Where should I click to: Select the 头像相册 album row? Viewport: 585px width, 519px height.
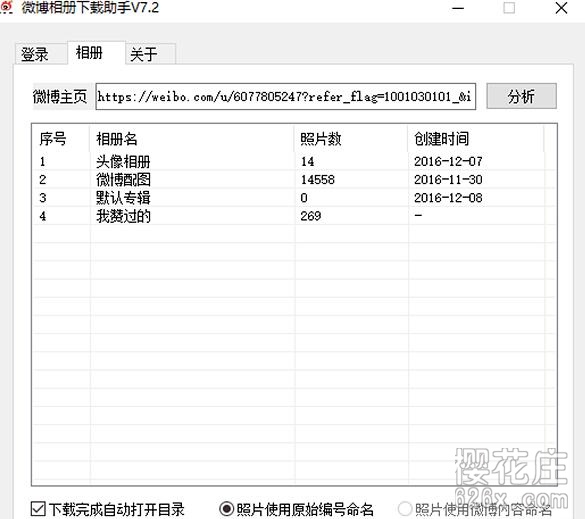click(x=295, y=162)
